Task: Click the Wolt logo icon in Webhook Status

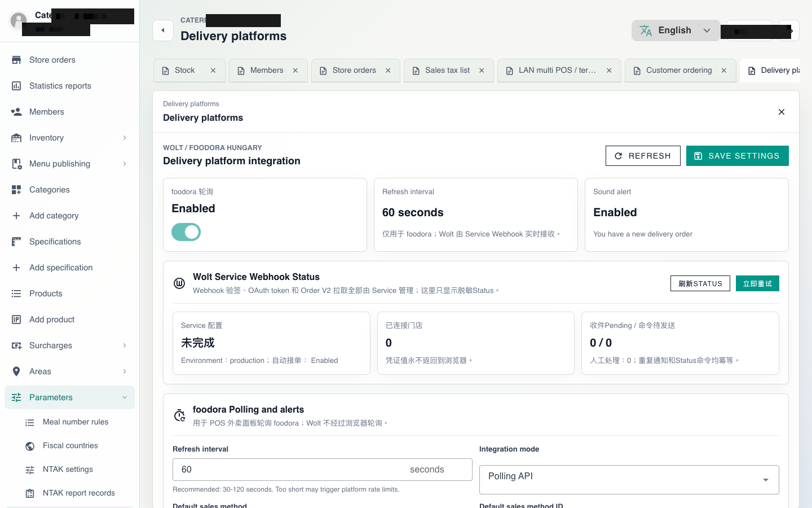Action: [179, 283]
